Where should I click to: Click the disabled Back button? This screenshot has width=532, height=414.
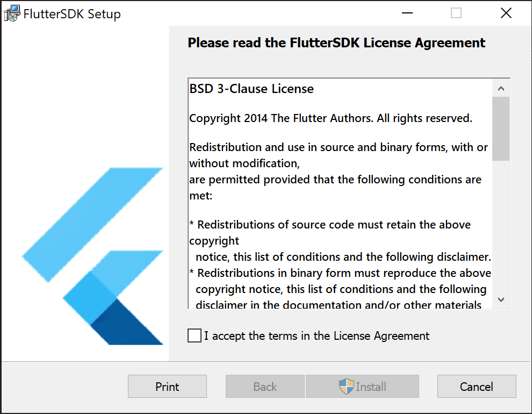click(265, 387)
